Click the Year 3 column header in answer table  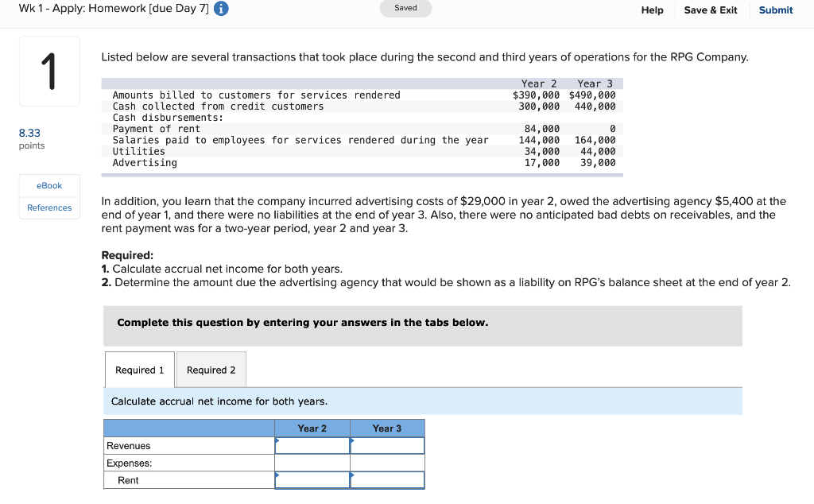[x=387, y=428]
